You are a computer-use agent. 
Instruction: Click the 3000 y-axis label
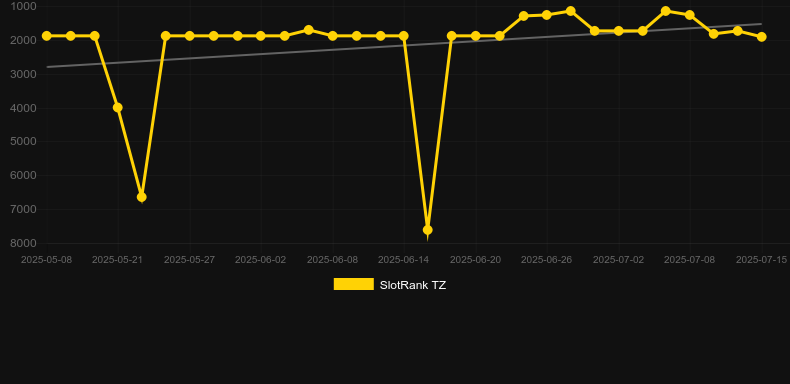point(23,74)
